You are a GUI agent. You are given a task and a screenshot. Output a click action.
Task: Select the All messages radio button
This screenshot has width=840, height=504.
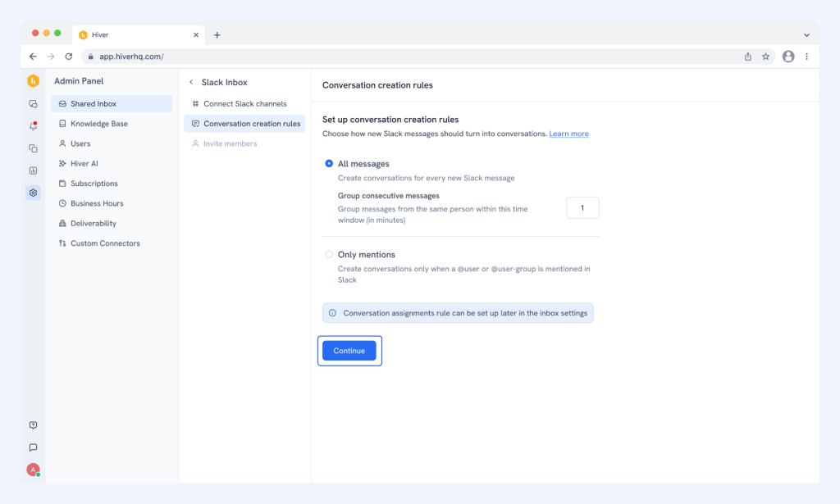[329, 163]
